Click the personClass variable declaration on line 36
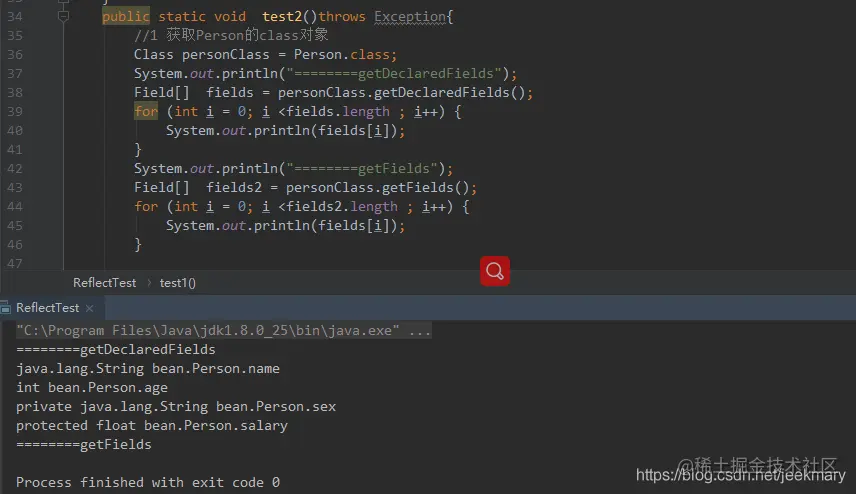This screenshot has height=494, width=856. pyautogui.click(x=225, y=55)
